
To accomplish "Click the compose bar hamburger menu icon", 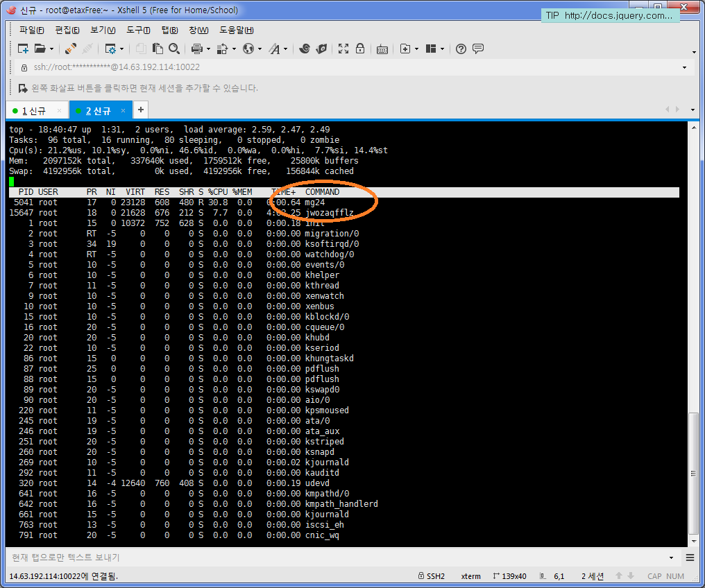I will (x=690, y=557).
